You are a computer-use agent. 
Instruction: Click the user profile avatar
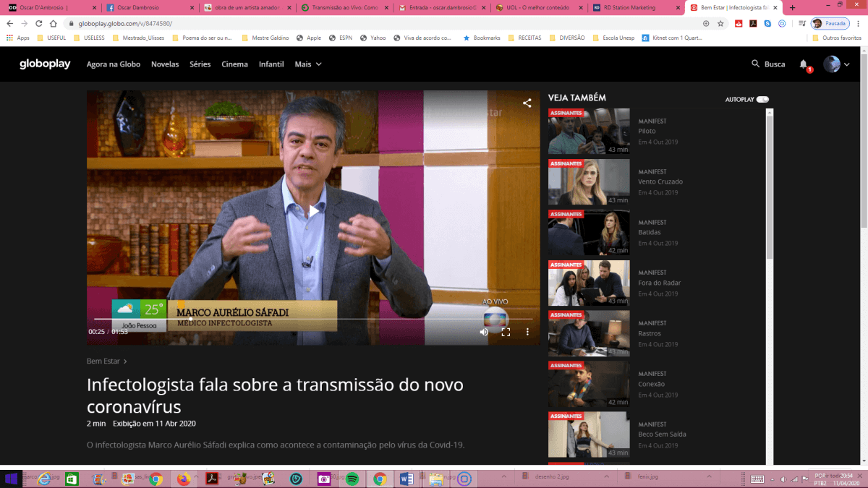pyautogui.click(x=832, y=64)
